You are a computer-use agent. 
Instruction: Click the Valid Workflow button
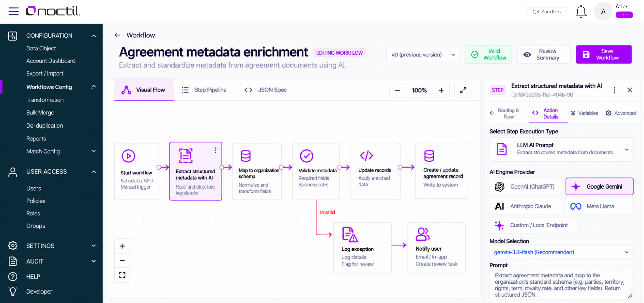click(488, 54)
